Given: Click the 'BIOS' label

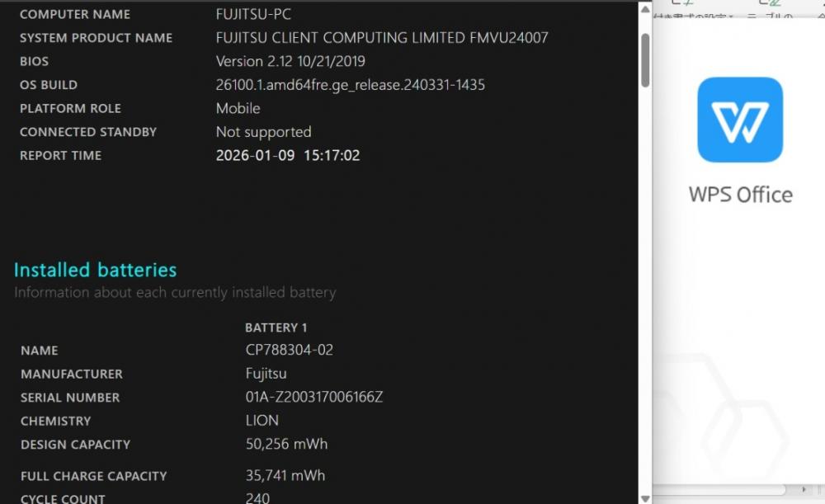Looking at the screenshot, I should pos(34,62).
